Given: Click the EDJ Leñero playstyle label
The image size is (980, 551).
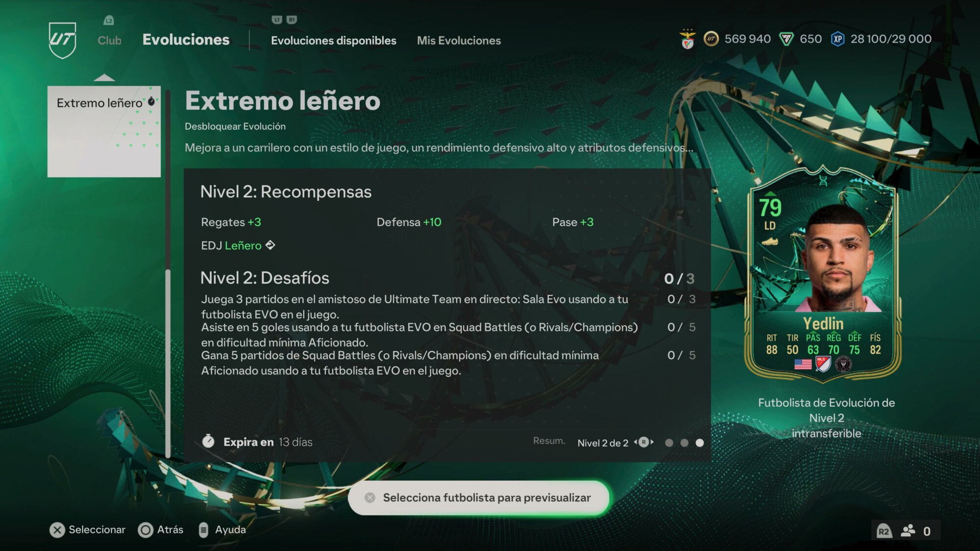Looking at the screenshot, I should [231, 245].
